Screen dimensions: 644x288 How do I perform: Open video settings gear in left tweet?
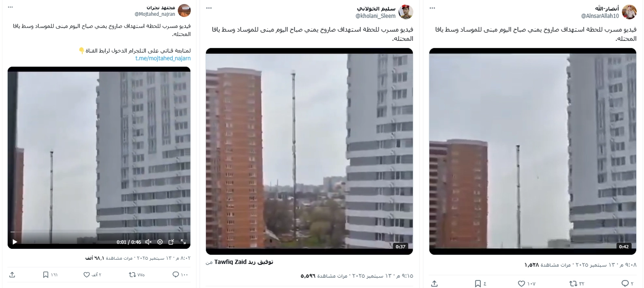point(160,242)
